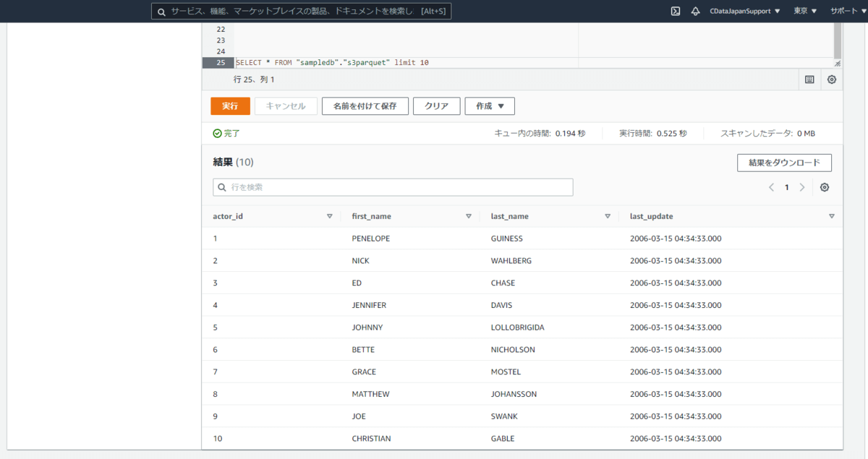Open the results table preferences gear
This screenshot has width=868, height=459.
pos(825,187)
